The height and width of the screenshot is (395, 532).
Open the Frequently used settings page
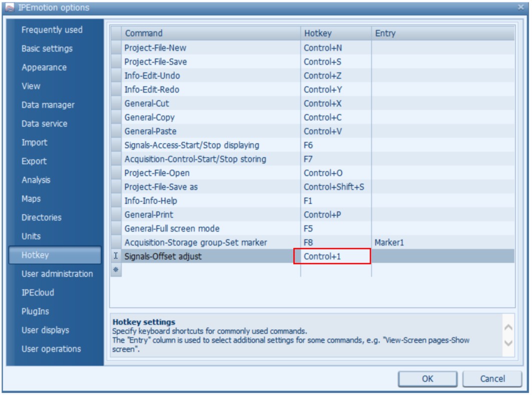click(52, 30)
